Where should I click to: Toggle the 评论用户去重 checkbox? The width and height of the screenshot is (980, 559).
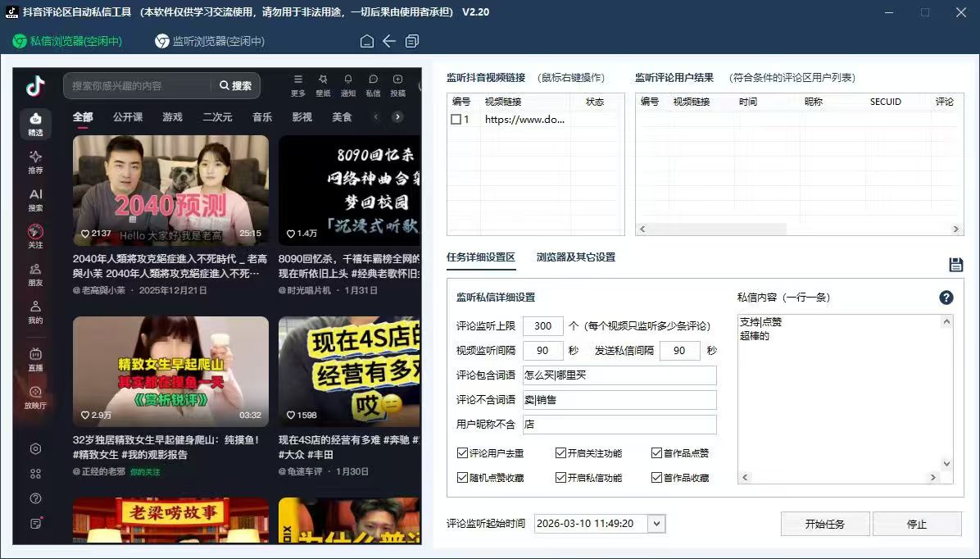(462, 452)
